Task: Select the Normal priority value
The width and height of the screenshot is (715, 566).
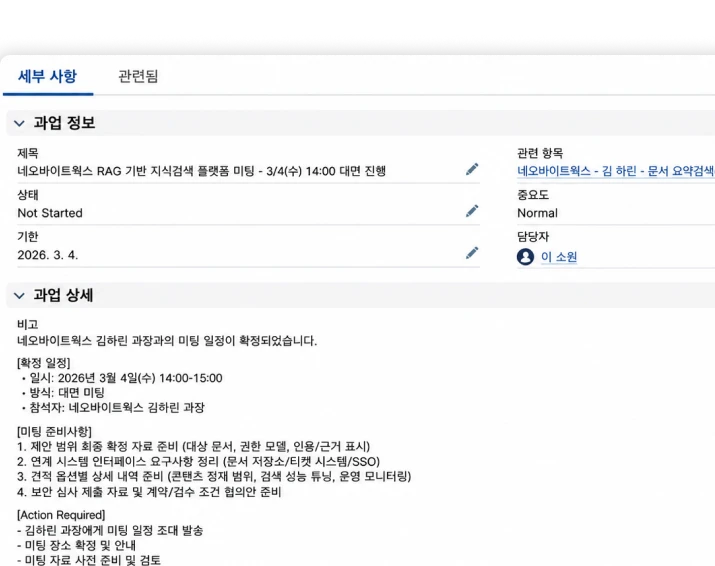Action: coord(537,213)
